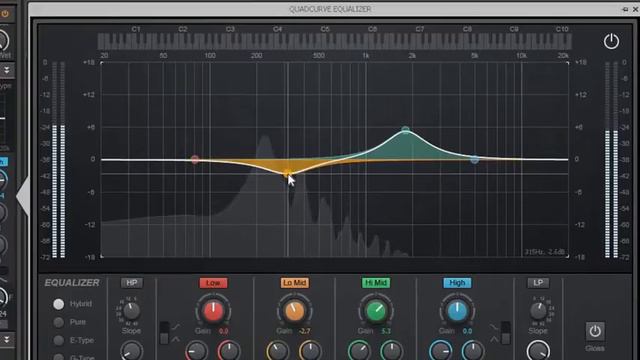Click the red Low band Gain knob
Viewport: 640px width, 360px height.
point(213,311)
